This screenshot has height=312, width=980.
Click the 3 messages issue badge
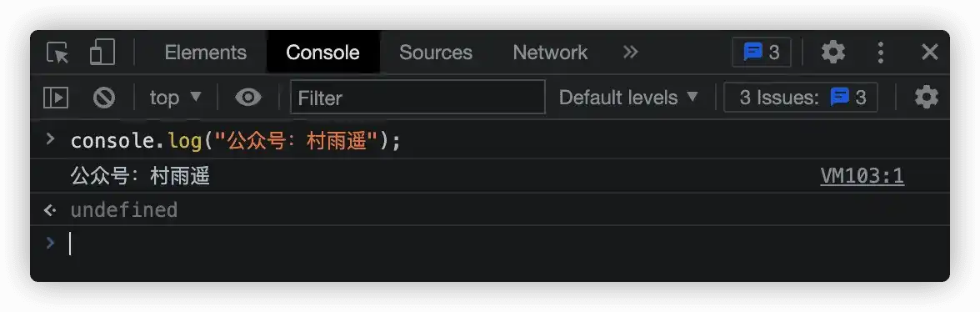(762, 52)
